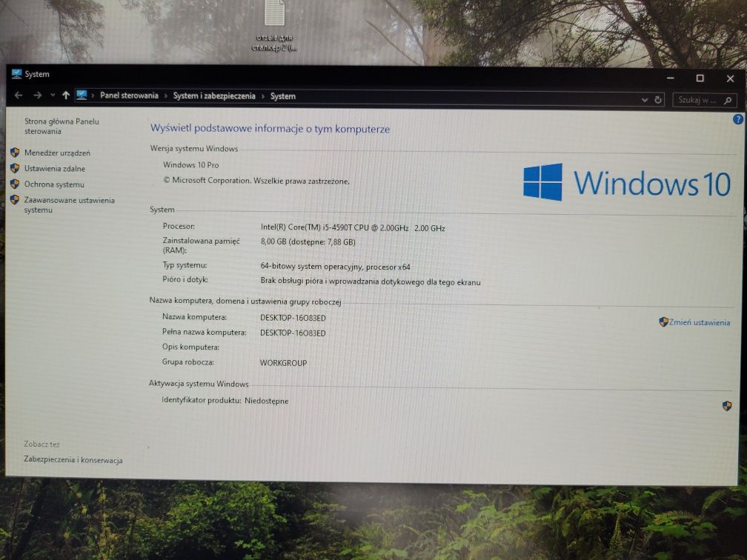The width and height of the screenshot is (747, 560).
Task: Open Ochrona systemu link
Action: [54, 184]
